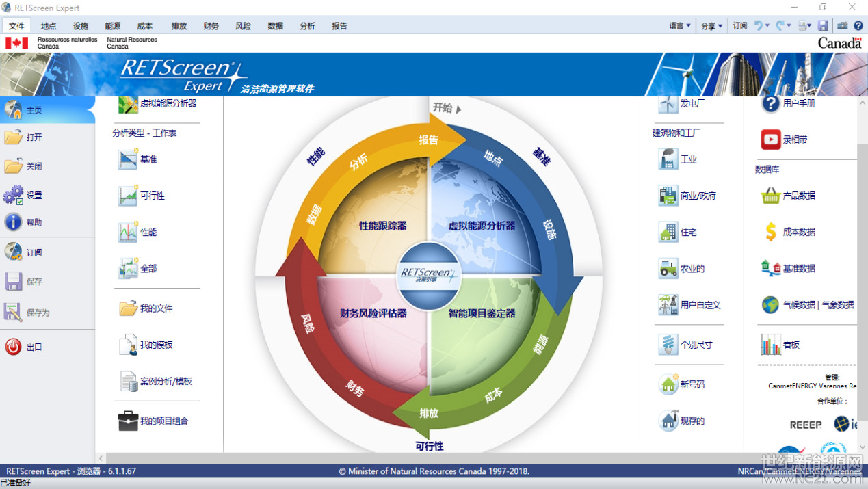The height and width of the screenshot is (489, 868).
Task: Open the undo history dropdown arrow
Action: point(767,26)
